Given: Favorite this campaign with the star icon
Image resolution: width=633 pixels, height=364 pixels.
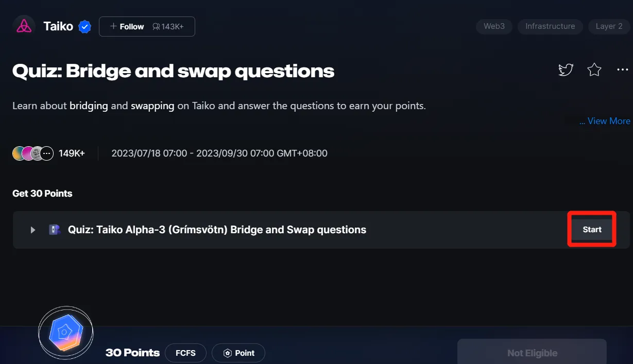Looking at the screenshot, I should (x=594, y=70).
